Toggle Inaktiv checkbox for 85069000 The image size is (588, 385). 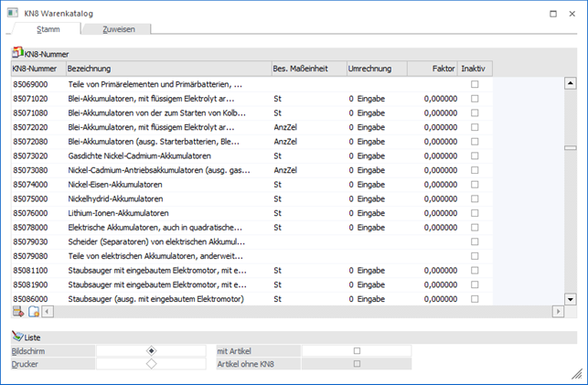pyautogui.click(x=474, y=84)
